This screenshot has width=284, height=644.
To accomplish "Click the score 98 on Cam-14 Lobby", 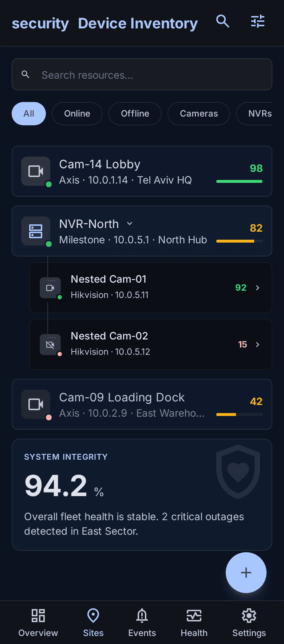I will pyautogui.click(x=256, y=168).
